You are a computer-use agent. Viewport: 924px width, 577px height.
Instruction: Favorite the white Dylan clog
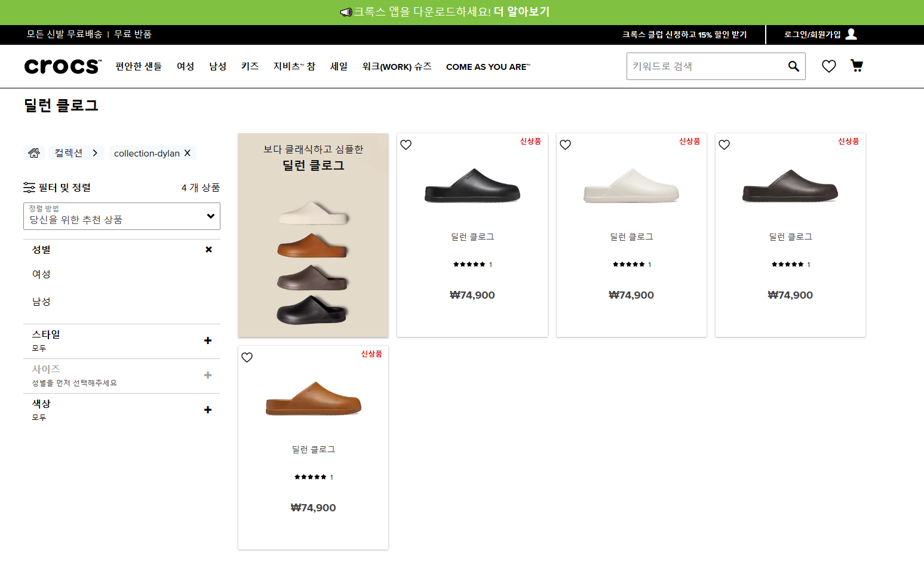(x=565, y=145)
